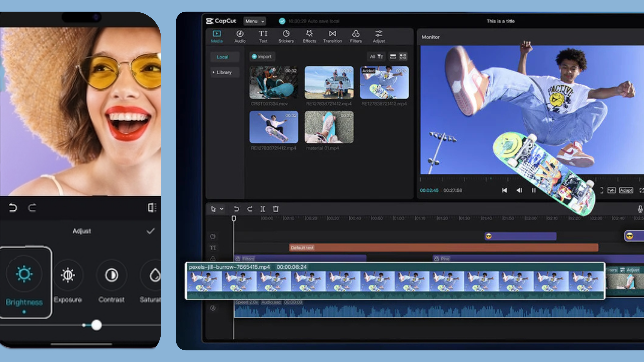Open the Adjust panel
Viewport: 644px width, 362px height.
(x=379, y=36)
